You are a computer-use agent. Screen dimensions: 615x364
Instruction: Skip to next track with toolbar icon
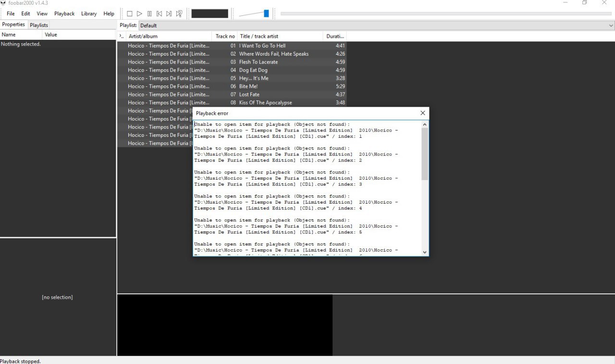pyautogui.click(x=169, y=14)
